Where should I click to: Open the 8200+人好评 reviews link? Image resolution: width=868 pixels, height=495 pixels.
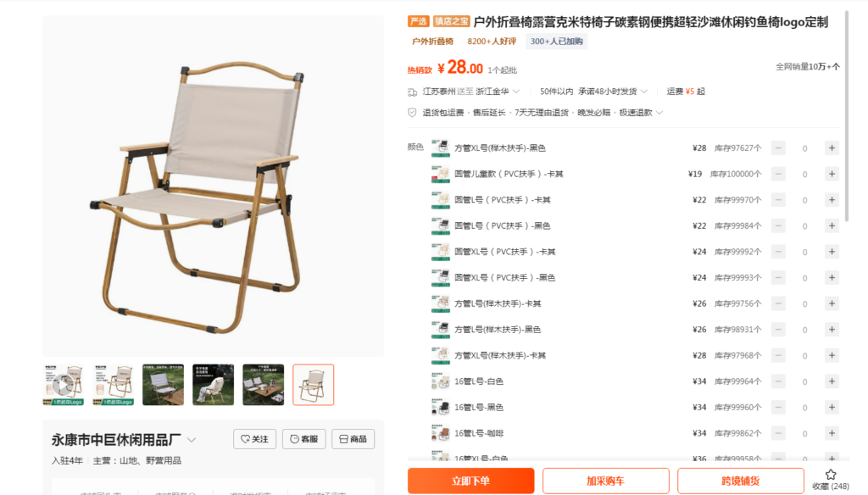pyautogui.click(x=492, y=42)
